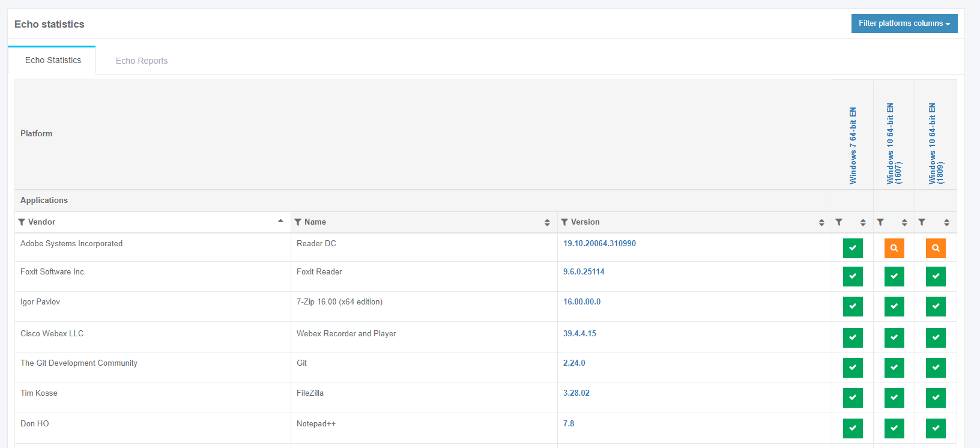
Task: Click the Version column header label
Action: (585, 222)
